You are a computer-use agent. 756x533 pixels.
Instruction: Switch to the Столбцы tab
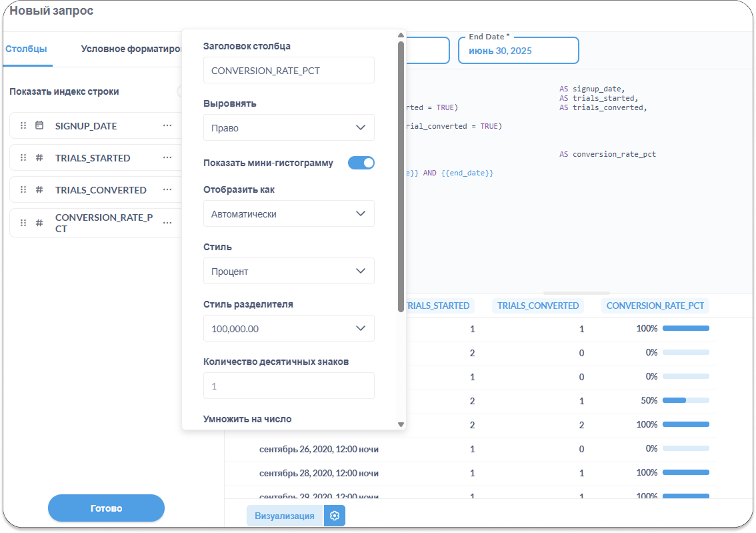coord(27,49)
